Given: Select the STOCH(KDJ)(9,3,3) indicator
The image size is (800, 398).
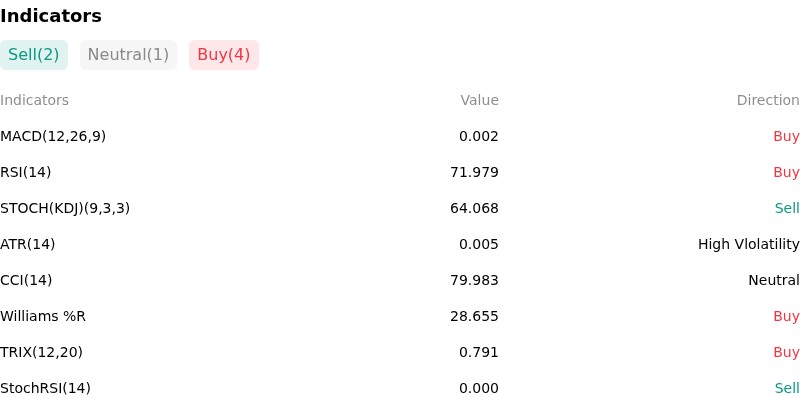Looking at the screenshot, I should (x=65, y=208).
